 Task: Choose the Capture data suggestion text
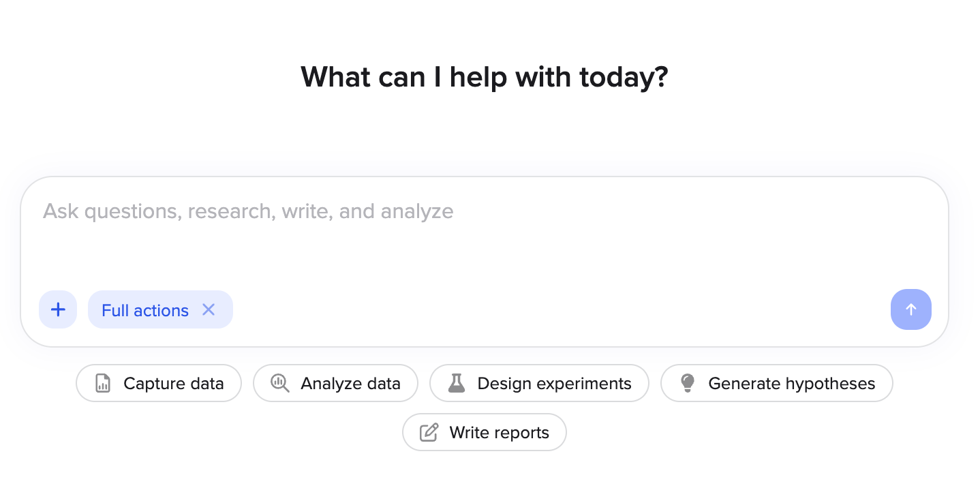174,384
